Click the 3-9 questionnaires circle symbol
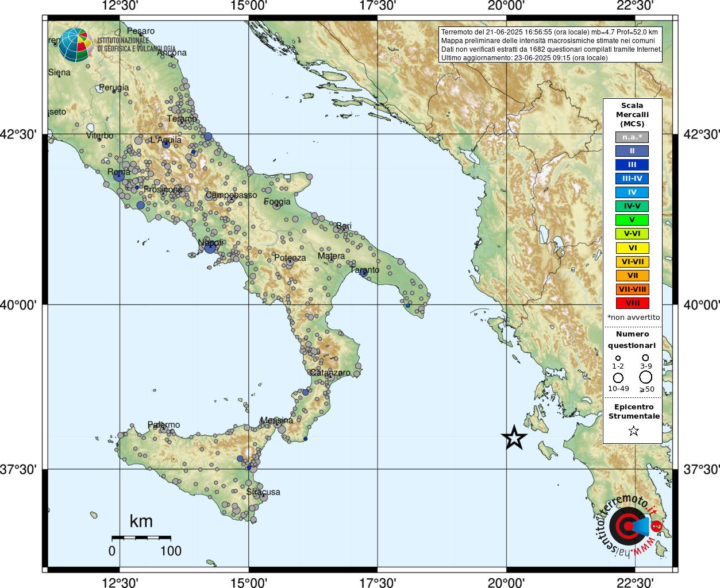 [x=645, y=358]
